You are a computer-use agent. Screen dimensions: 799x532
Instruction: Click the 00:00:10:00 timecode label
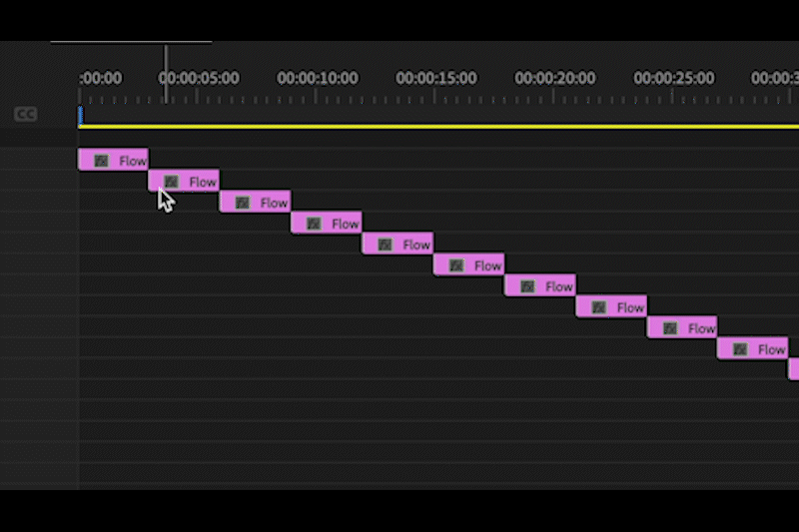[318, 78]
